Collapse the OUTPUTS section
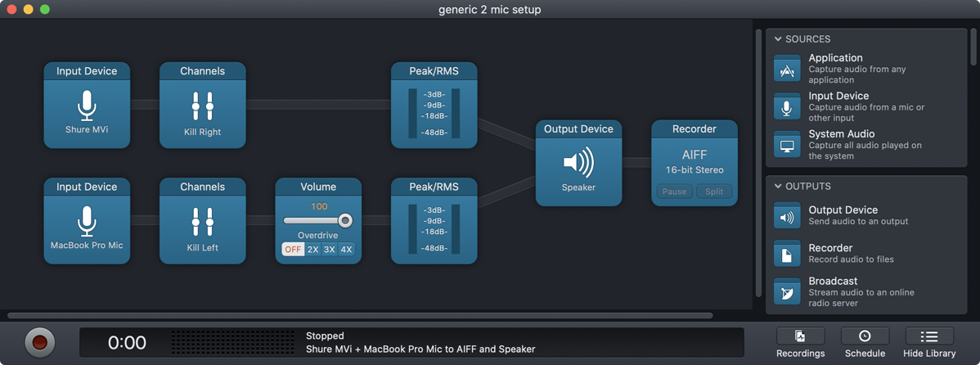Viewport: 980px width, 365px height. click(778, 187)
